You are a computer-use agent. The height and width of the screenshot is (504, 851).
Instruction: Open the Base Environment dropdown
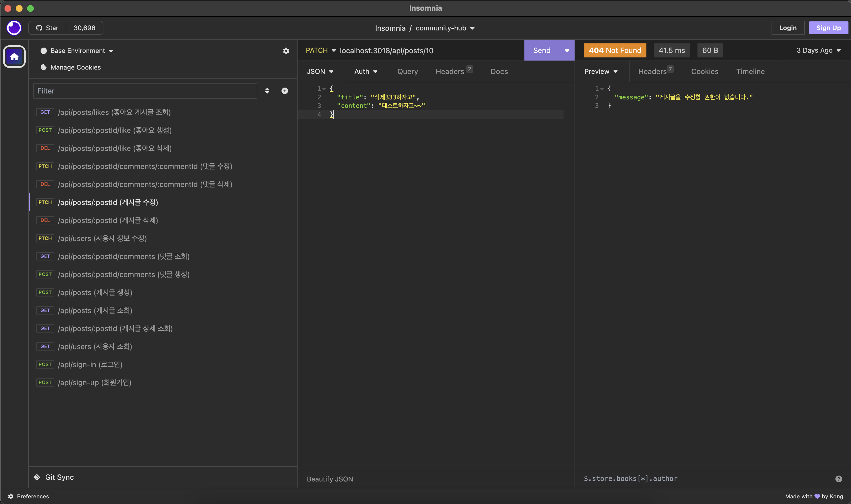coord(77,51)
